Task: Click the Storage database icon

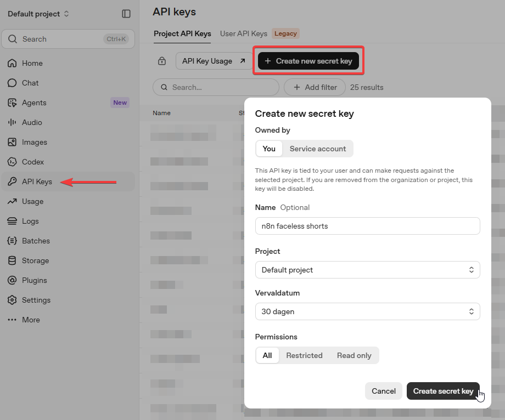Action: [x=12, y=260]
